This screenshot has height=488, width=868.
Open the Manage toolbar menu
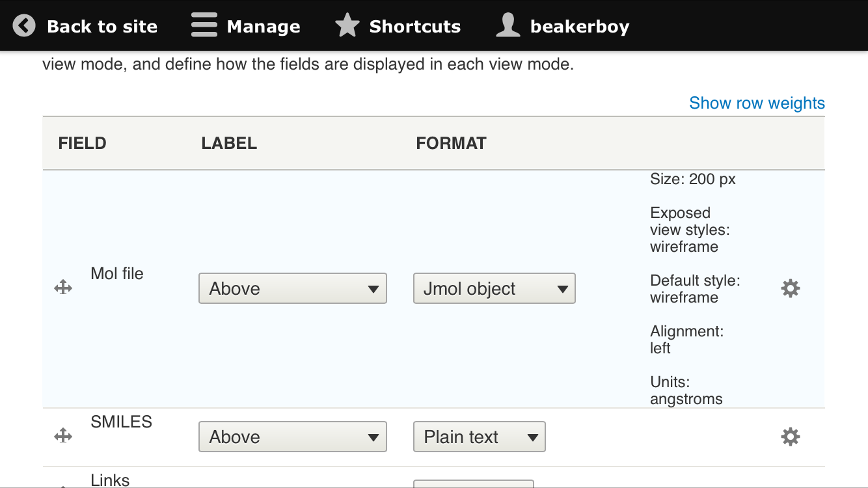264,27
